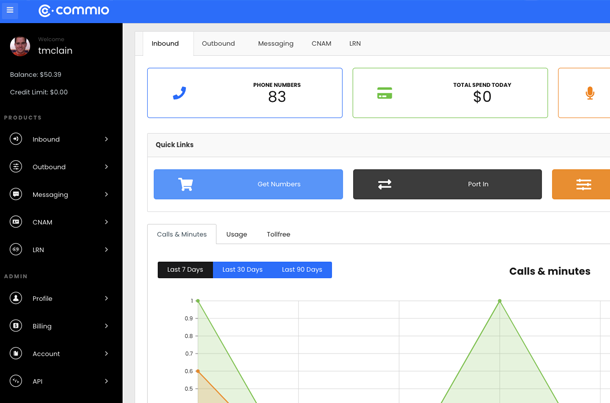Click the API sidebar icon

(x=16, y=381)
